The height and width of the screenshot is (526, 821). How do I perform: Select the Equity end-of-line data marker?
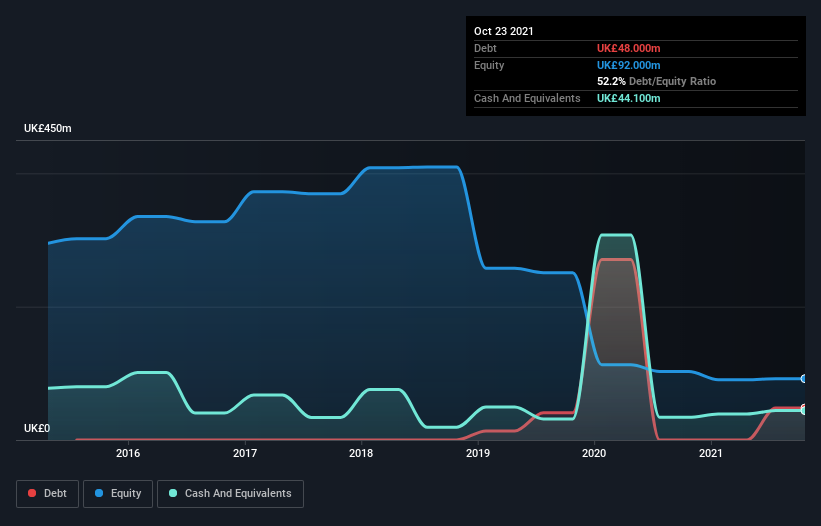click(x=804, y=378)
